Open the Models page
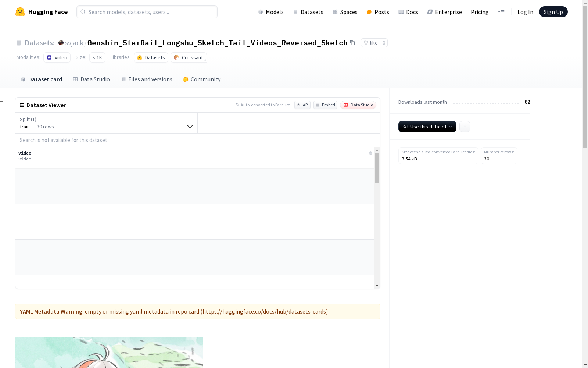This screenshot has width=588, height=368. click(x=271, y=12)
